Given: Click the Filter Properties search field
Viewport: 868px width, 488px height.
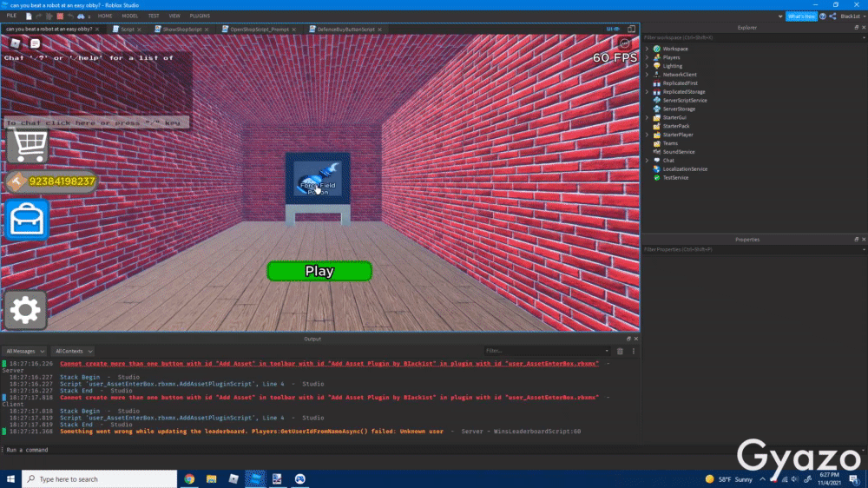Looking at the screenshot, I should [x=753, y=249].
